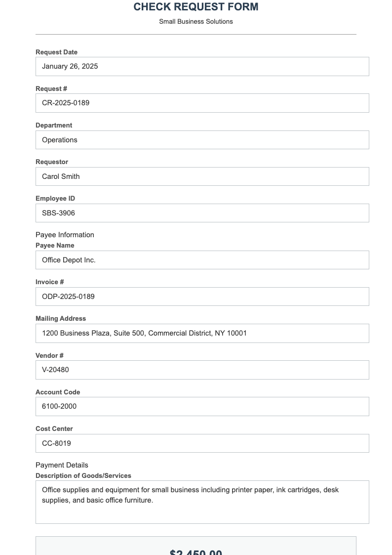This screenshot has height=555, width=392.
Task: Click the Payment Details section heading
Action: pos(62,465)
